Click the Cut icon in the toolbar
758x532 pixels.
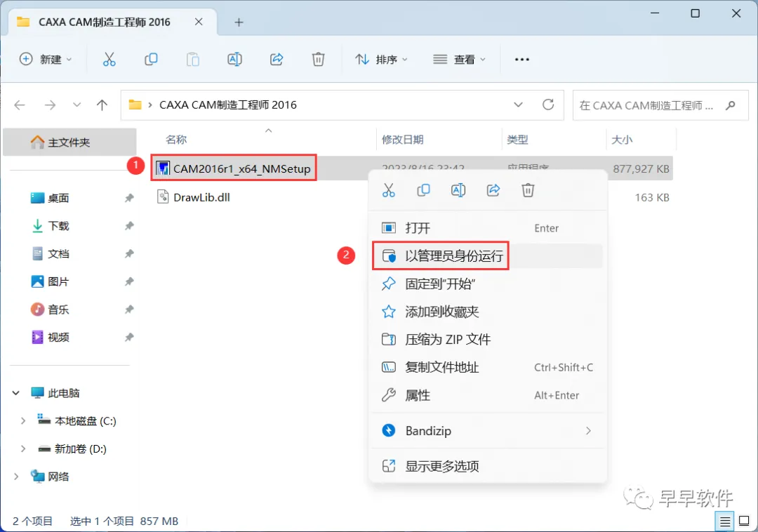109,60
